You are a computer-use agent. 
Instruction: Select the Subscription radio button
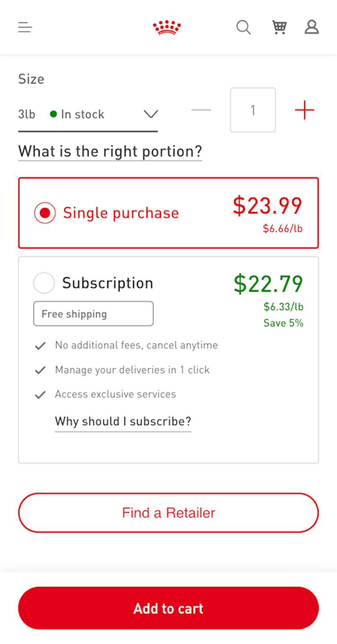(x=44, y=283)
